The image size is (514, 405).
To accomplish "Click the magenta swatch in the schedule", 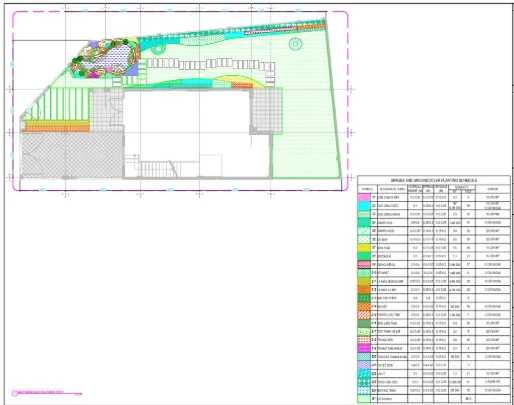I will point(364,348).
